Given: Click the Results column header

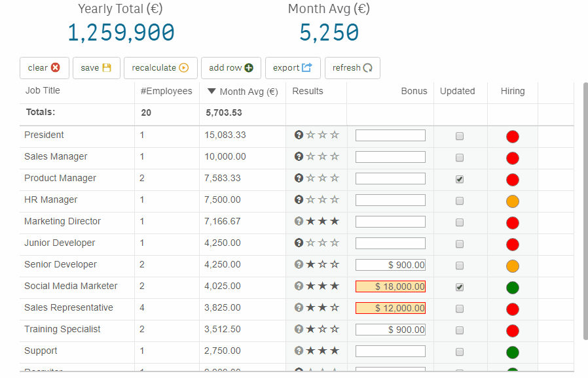Looking at the screenshot, I should click(308, 91).
